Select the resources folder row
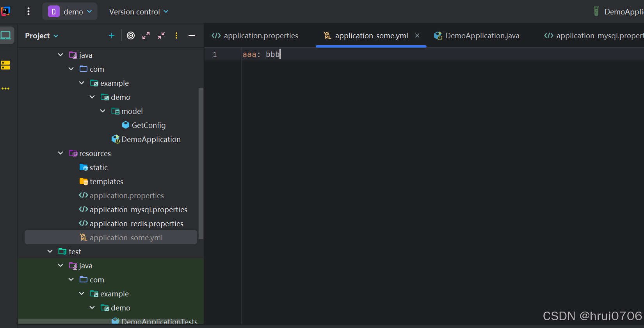 111,153
